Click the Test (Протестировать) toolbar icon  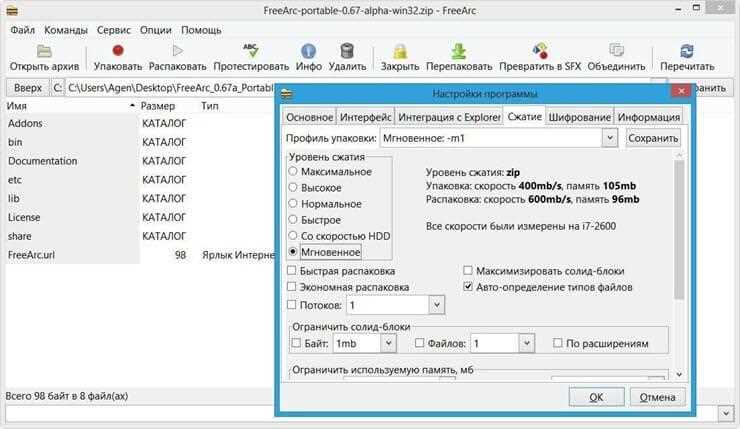[x=251, y=50]
